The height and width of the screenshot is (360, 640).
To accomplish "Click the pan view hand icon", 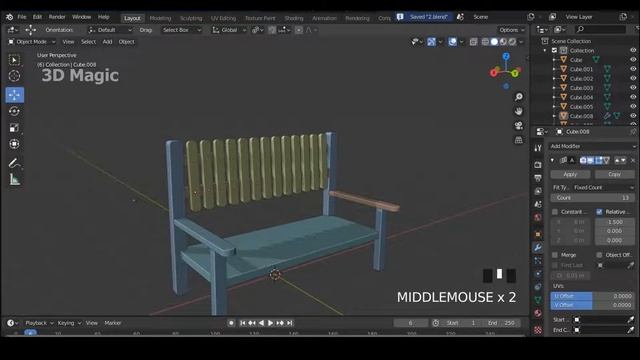I will pos(519,111).
